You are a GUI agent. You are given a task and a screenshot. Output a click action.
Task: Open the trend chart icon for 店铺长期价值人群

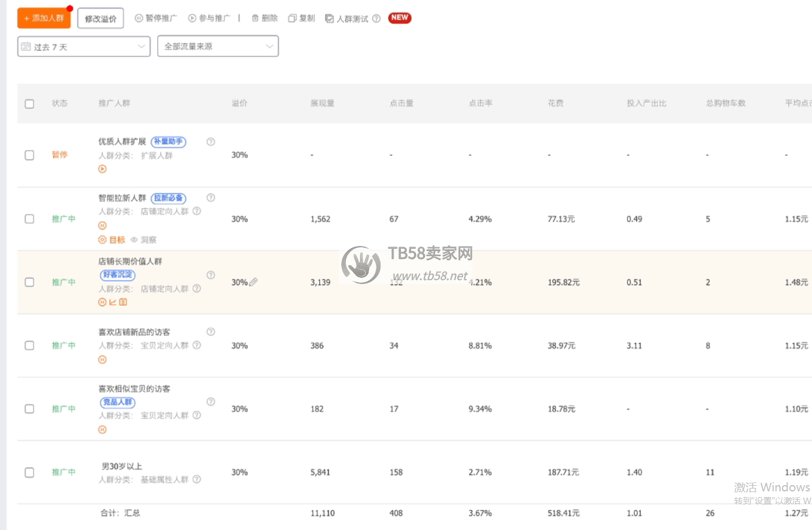coord(112,302)
